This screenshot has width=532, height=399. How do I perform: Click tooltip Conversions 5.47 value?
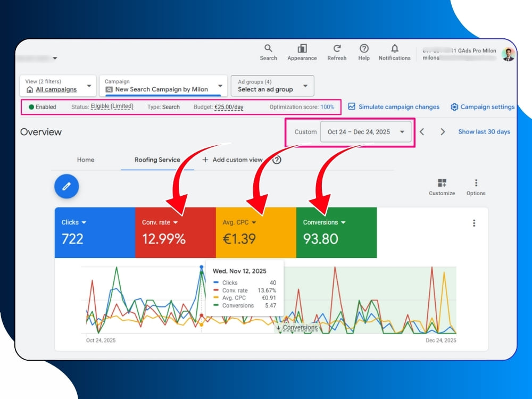pyautogui.click(x=270, y=305)
